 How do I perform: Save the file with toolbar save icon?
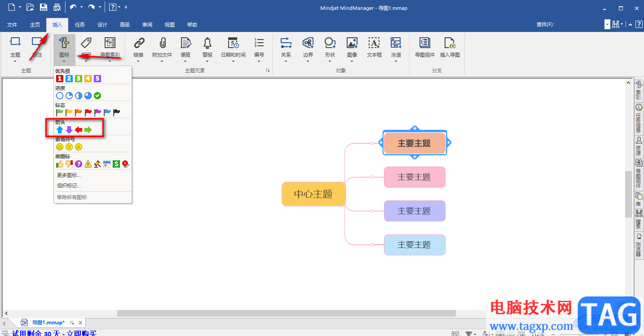[44, 7]
